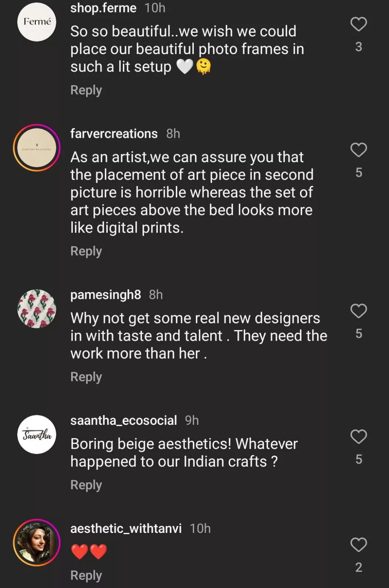Open pamesingh8's floral profile photo
Viewport: 389px width, 588px height.
pyautogui.click(x=37, y=309)
